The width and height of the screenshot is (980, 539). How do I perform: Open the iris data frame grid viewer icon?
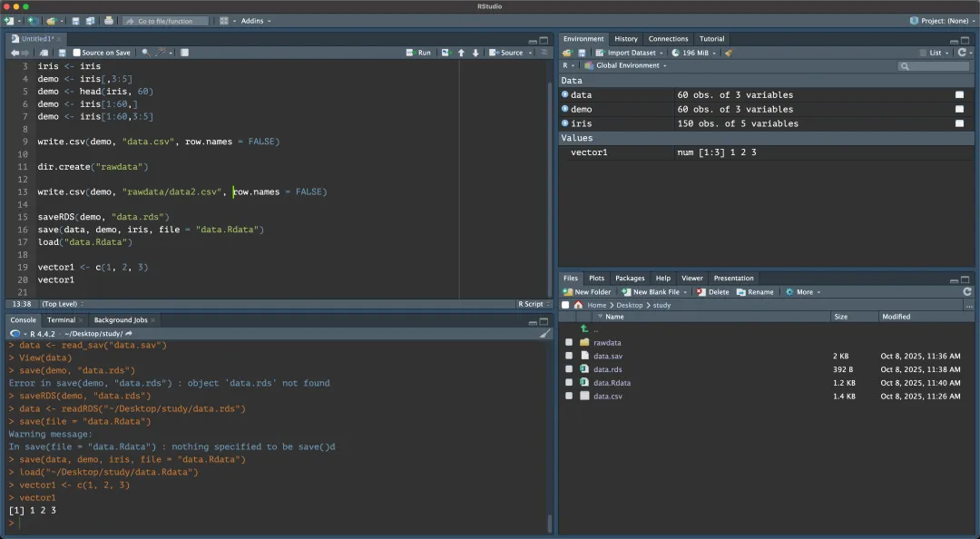[959, 123]
